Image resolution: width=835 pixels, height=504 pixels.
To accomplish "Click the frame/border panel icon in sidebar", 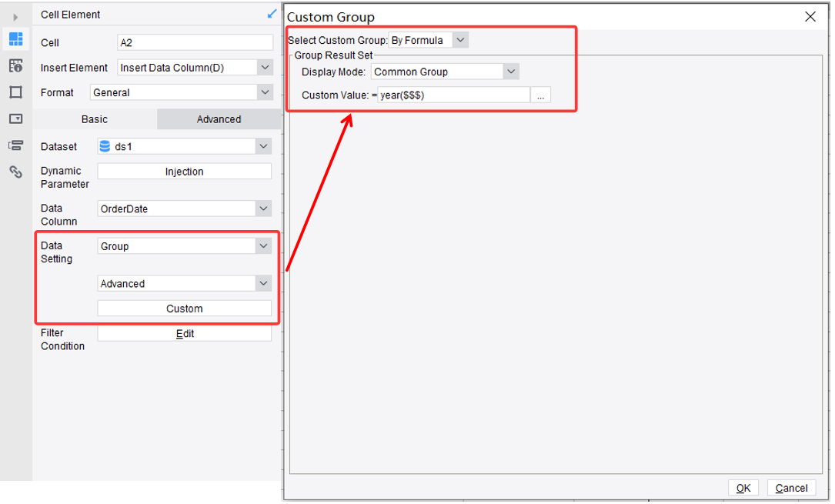I will (15, 92).
